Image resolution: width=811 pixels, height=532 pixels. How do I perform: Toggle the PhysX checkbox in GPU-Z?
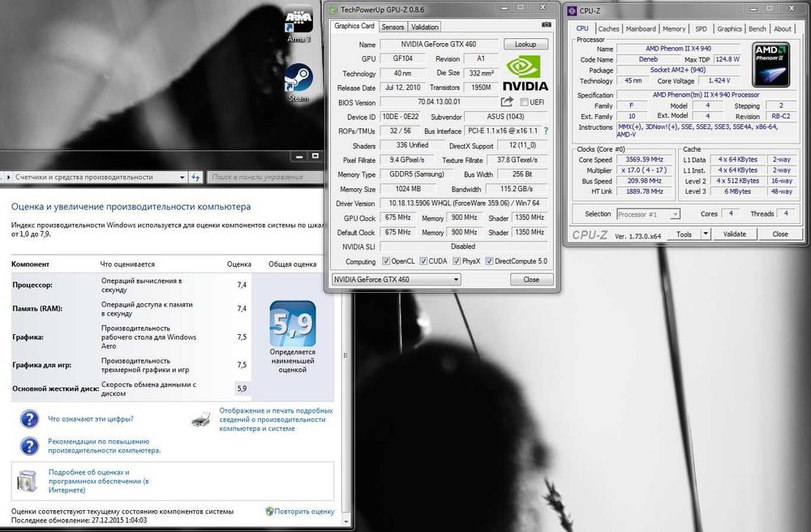click(x=457, y=261)
